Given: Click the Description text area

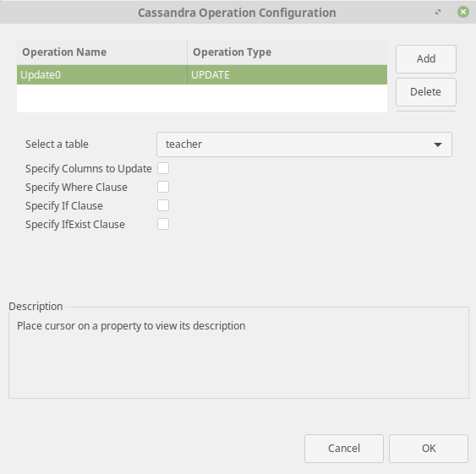Looking at the screenshot, I should [x=238, y=352].
